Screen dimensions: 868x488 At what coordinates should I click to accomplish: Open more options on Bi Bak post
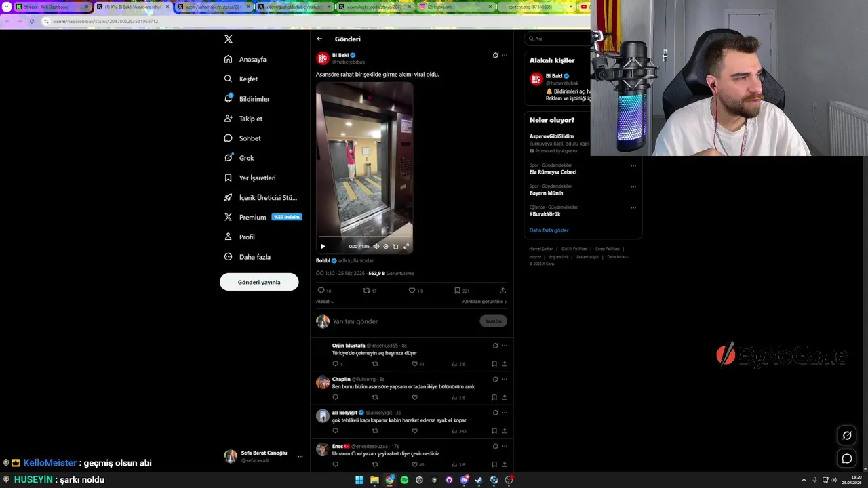tap(504, 55)
